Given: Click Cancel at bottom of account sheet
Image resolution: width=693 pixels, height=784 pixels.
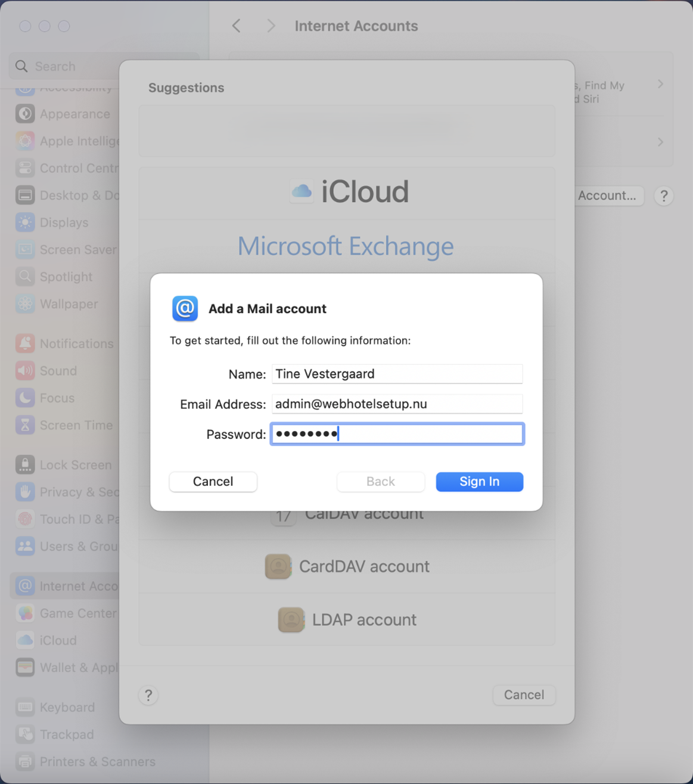Looking at the screenshot, I should (524, 695).
